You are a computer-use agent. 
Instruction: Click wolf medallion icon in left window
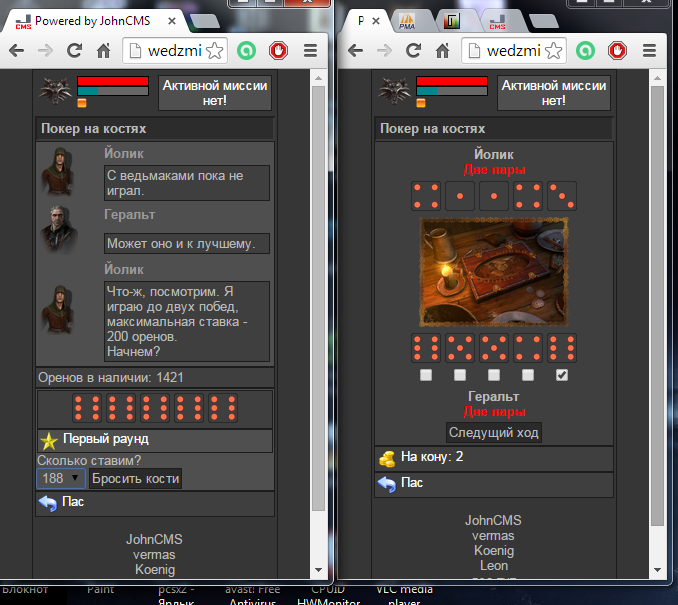tap(55, 90)
